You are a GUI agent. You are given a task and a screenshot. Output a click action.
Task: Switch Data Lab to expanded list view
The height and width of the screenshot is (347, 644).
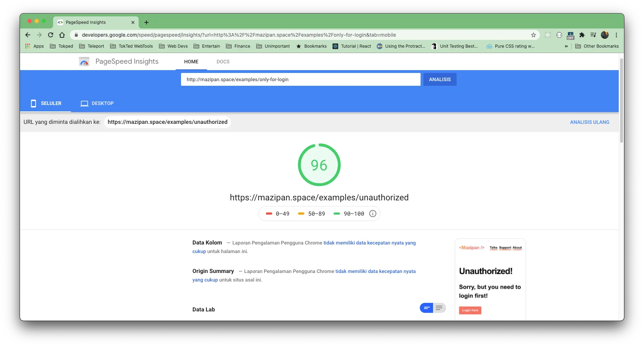click(439, 307)
